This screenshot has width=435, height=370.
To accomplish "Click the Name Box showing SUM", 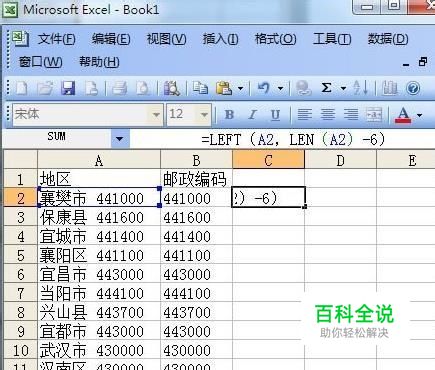I will (56, 137).
